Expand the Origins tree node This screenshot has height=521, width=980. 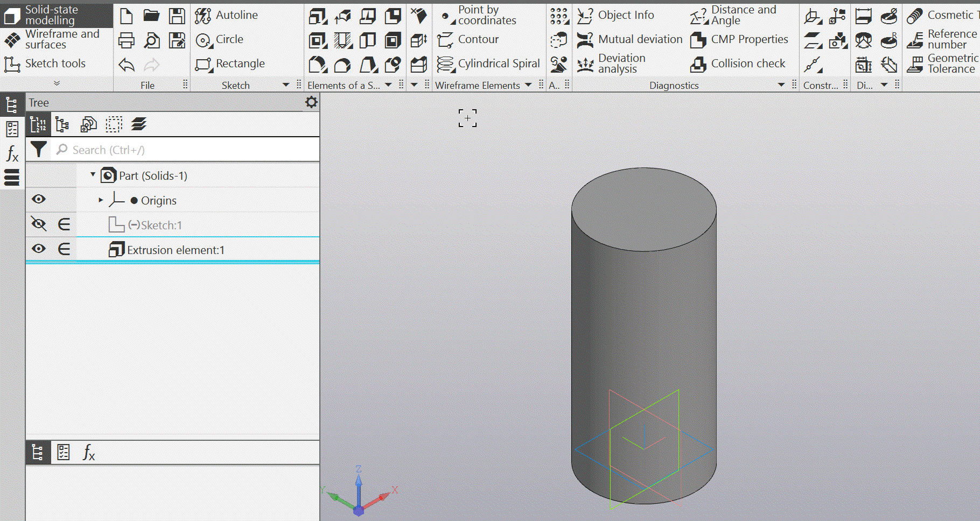pos(101,200)
